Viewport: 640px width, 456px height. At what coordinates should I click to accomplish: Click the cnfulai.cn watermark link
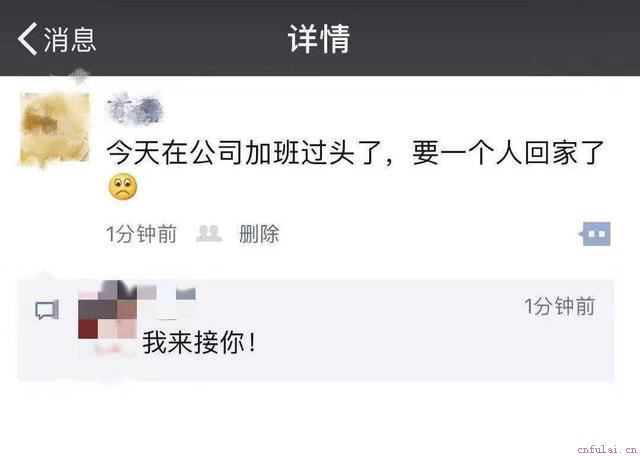click(607, 449)
